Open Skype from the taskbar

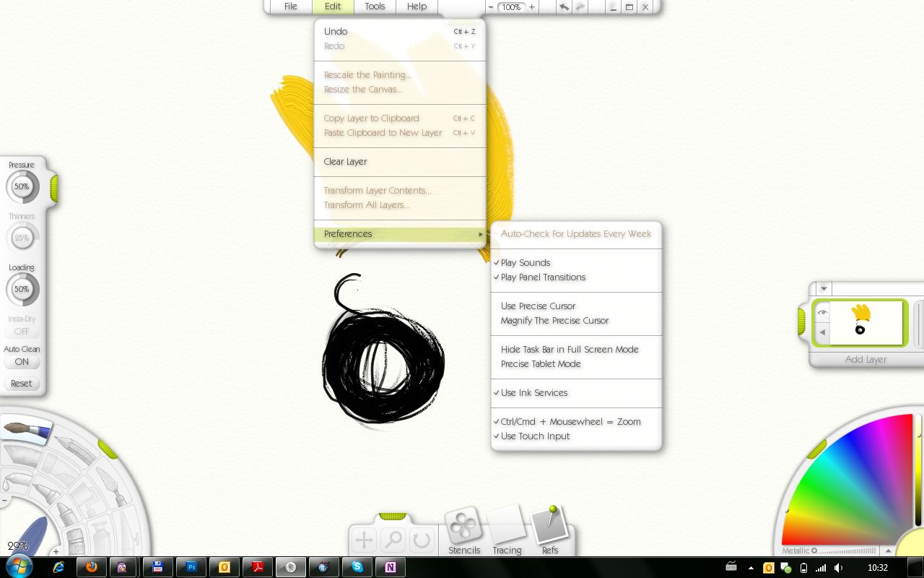click(357, 567)
